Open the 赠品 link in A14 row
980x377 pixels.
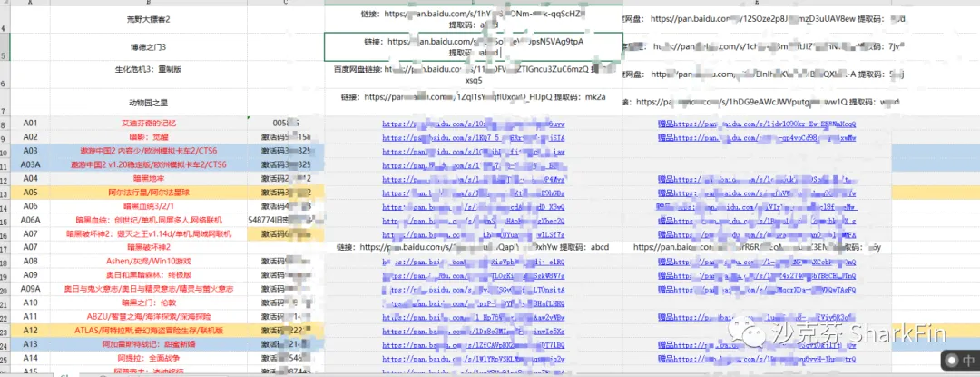(757, 359)
